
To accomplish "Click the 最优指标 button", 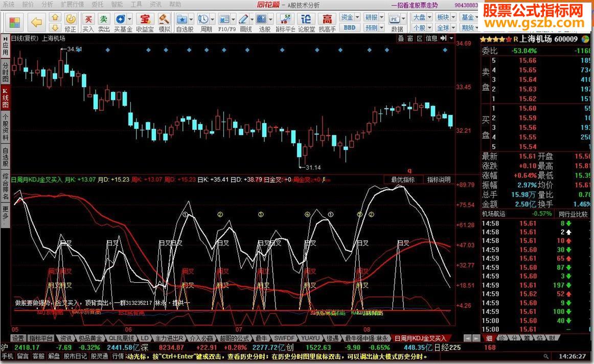I will coord(403,179).
